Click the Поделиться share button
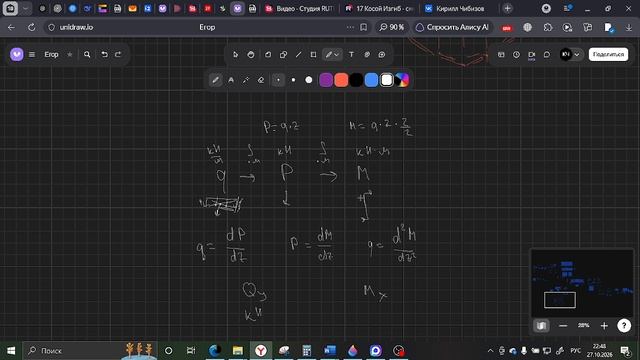640x360 pixels. [x=608, y=54]
